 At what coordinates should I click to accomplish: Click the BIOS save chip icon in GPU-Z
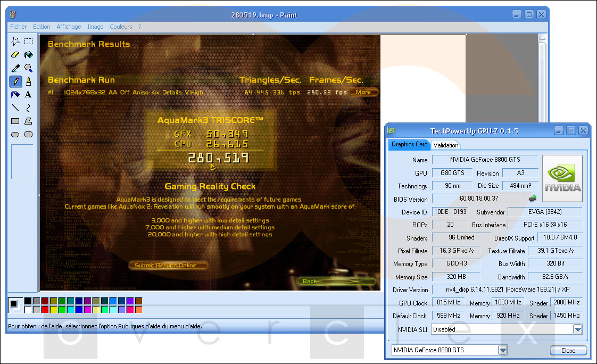[533, 198]
